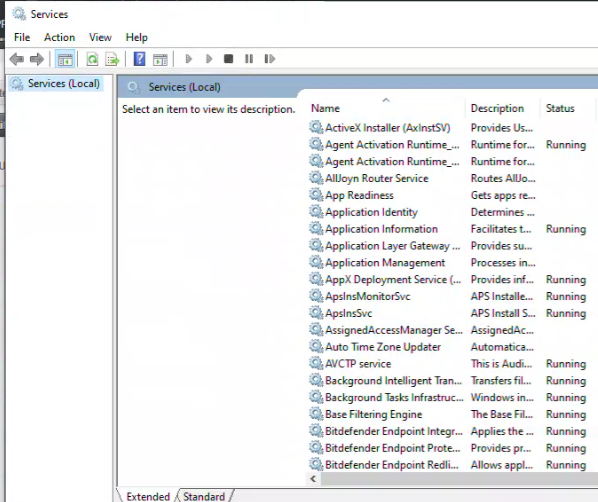Click the horizontal scrollbar left arrow
The width and height of the screenshot is (598, 502).
[x=313, y=479]
